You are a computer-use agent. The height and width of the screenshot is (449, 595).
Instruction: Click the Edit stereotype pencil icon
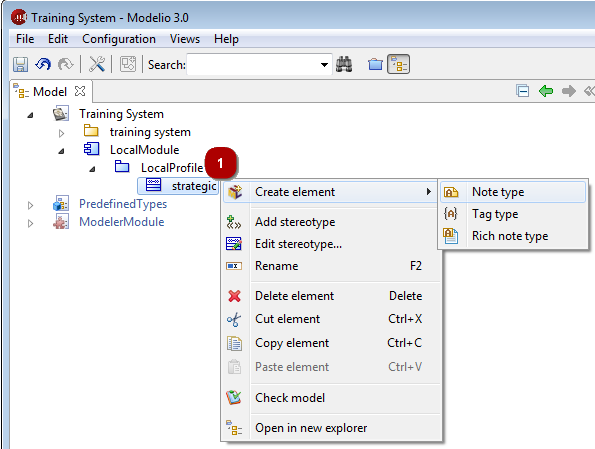pos(234,244)
